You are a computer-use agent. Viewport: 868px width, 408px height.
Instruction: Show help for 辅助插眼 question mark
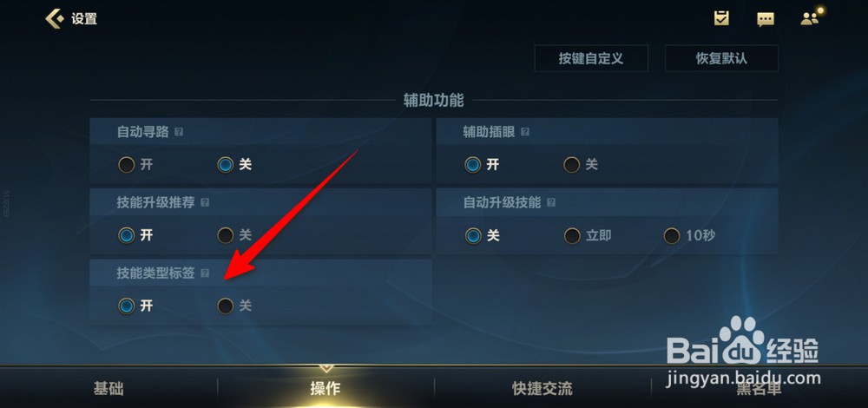click(525, 132)
